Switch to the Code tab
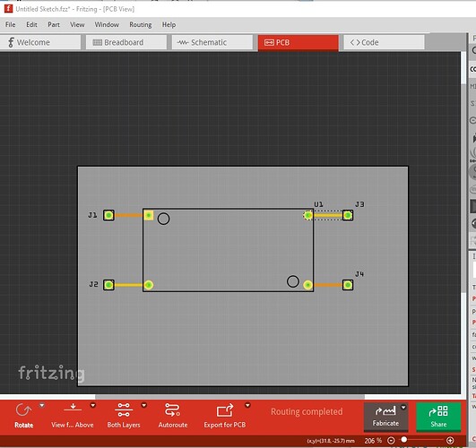Screen dimensions: 476x448 point(384,42)
